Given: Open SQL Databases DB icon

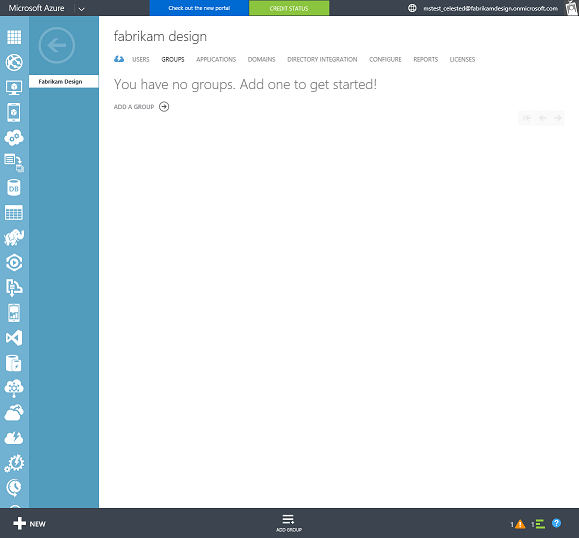Looking at the screenshot, I should [x=14, y=188].
